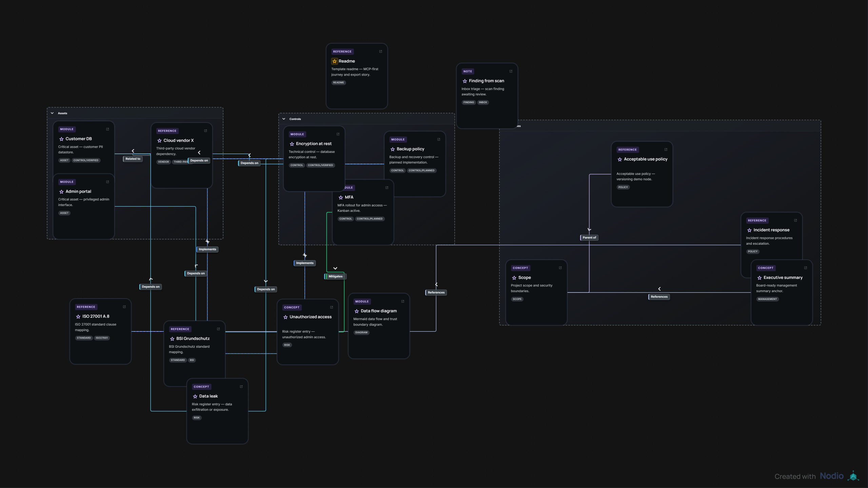Click the star icon on Scope concept

tap(514, 278)
